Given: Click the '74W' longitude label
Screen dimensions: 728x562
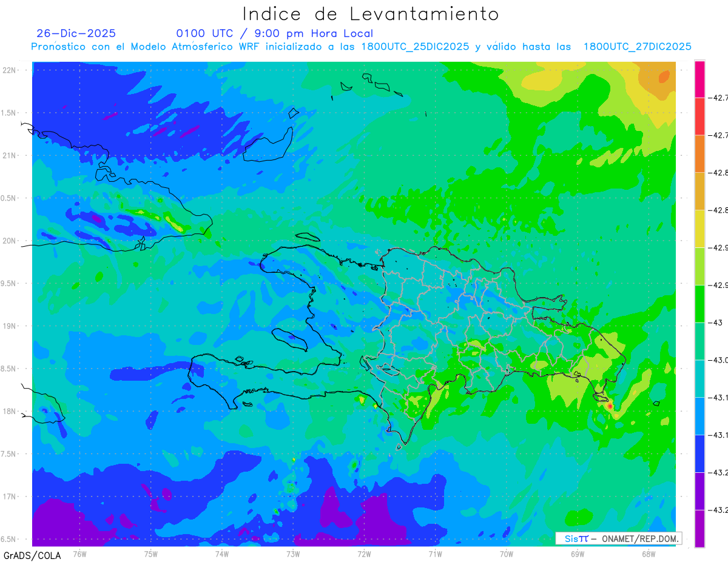Looking at the screenshot, I should (222, 554).
